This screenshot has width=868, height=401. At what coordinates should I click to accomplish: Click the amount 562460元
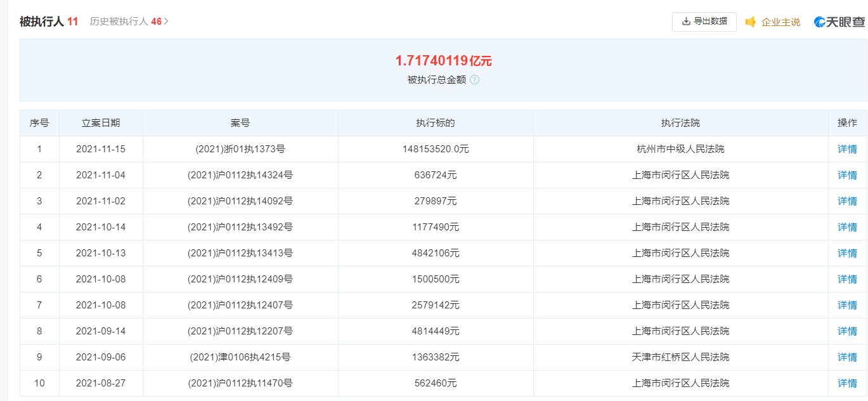point(436,383)
